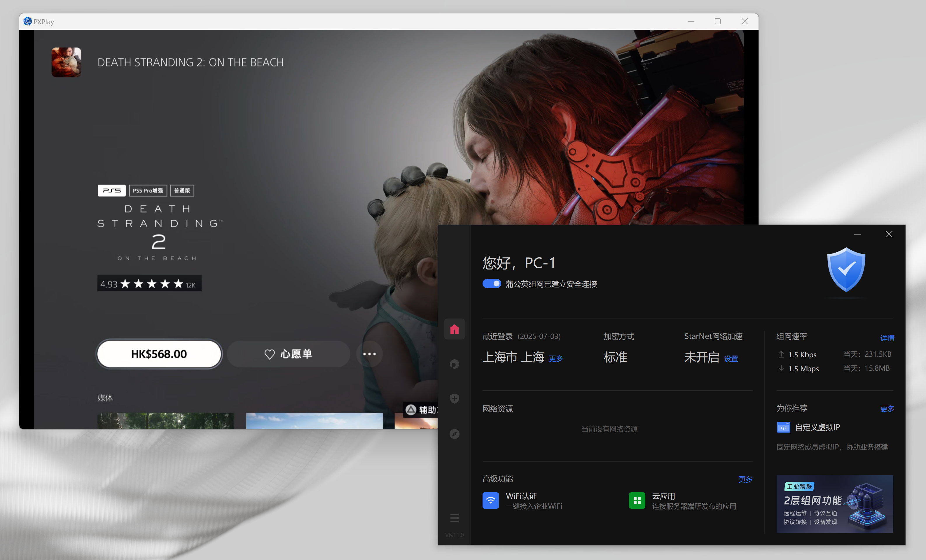Screen dimensions: 926x560
Task: Click the HK$568.00 purchase button
Action: click(159, 354)
